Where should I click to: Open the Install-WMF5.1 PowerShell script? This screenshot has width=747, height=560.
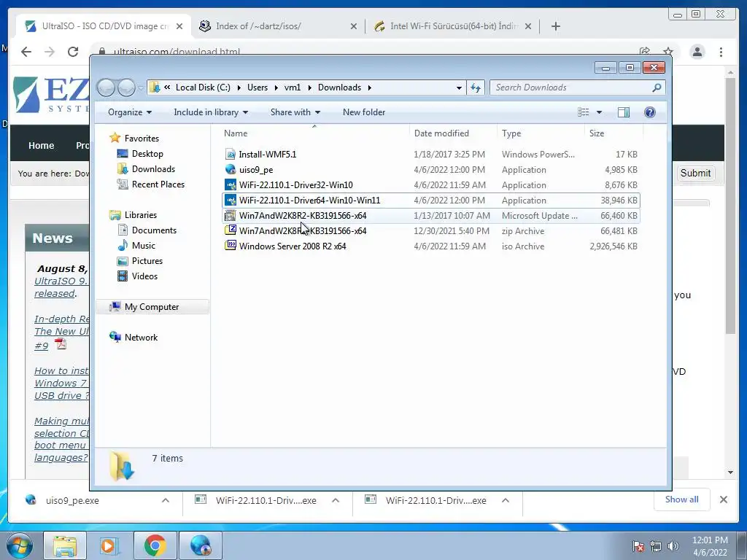coord(267,155)
